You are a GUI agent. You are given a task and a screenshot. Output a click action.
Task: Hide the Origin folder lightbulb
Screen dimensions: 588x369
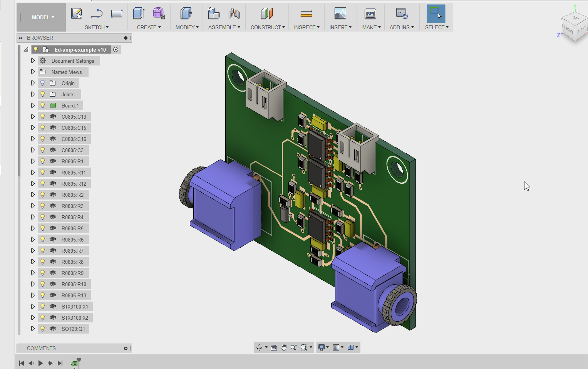pyautogui.click(x=42, y=83)
